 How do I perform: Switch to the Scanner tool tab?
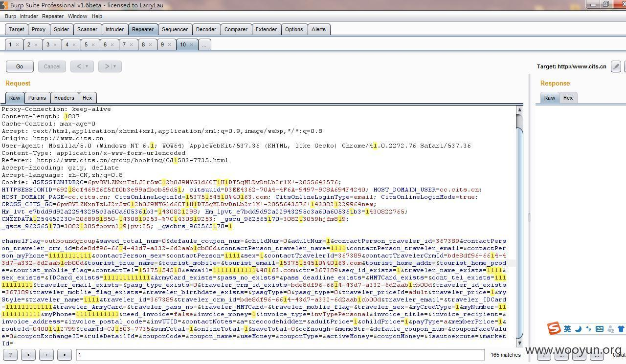point(87,29)
